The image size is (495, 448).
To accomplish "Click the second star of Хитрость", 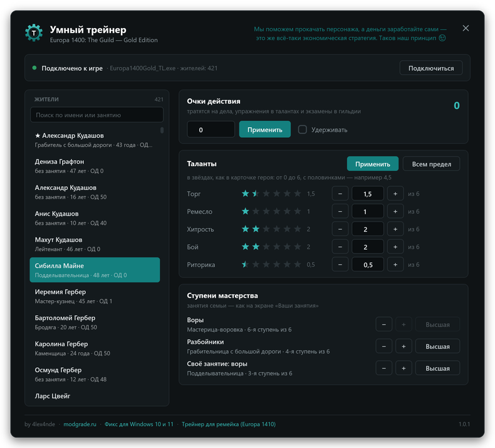I will (256, 229).
